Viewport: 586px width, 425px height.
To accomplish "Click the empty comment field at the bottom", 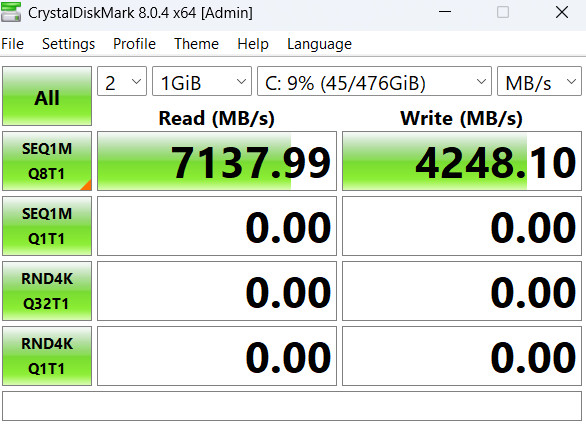I will [x=292, y=406].
